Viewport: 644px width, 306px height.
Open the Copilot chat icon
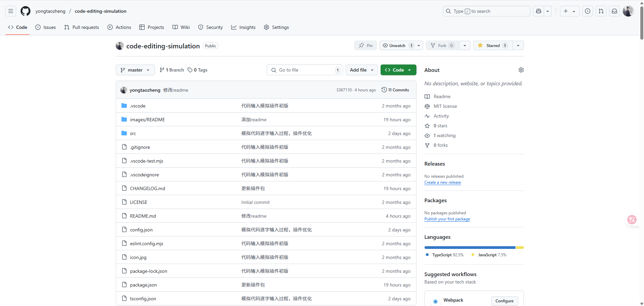539,11
